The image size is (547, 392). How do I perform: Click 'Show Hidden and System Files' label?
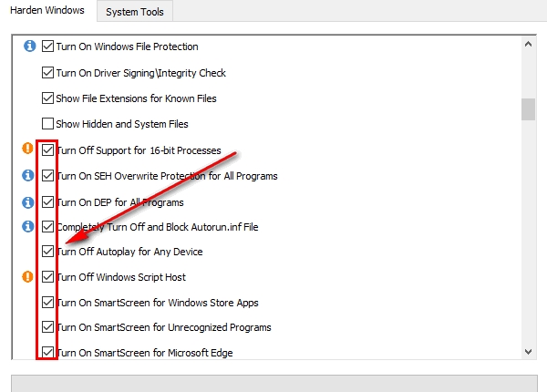122,124
